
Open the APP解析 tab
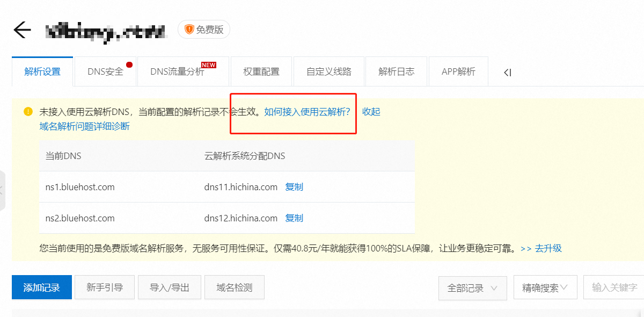[458, 72]
